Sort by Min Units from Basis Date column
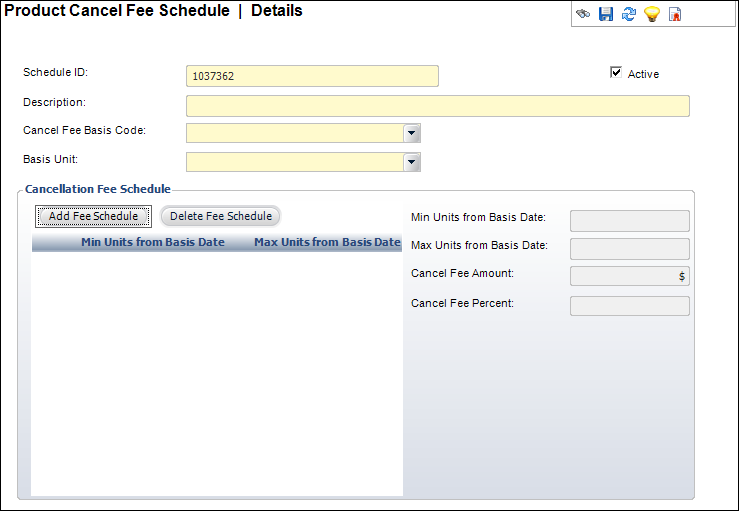Screen dimensions: 739x511 (x=152, y=242)
